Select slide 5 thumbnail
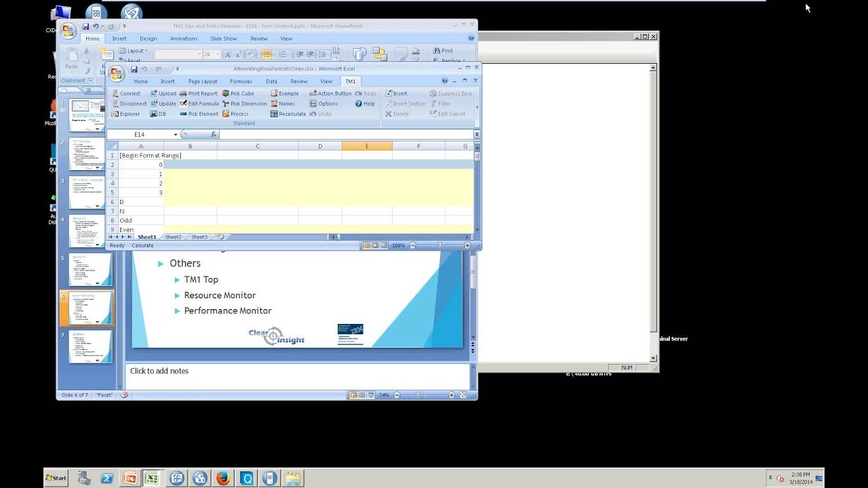Viewport: 868px width, 488px height. click(x=90, y=270)
